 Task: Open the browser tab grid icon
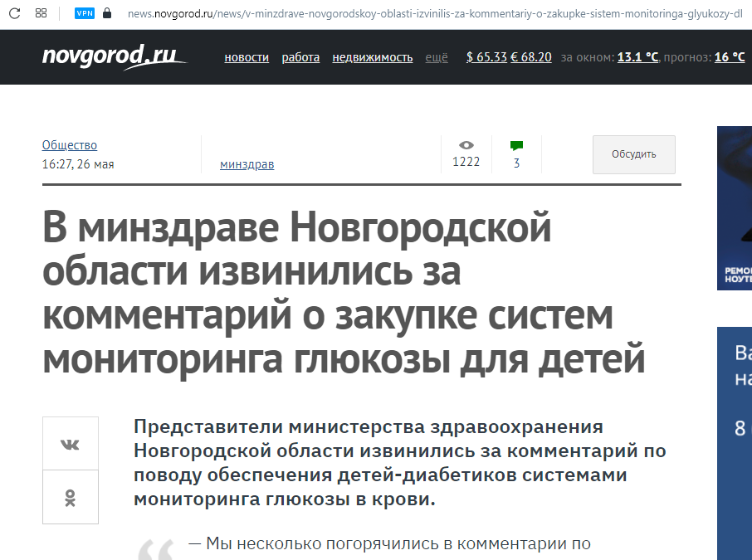point(42,13)
